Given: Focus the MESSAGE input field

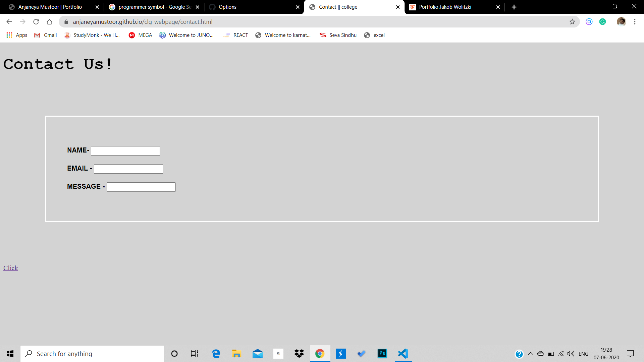Looking at the screenshot, I should pos(141,187).
